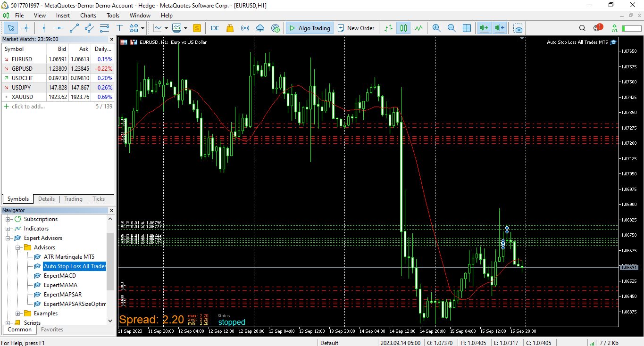The height and width of the screenshot is (346, 644).
Task: Expand the Scripts folder in Navigator
Action: tap(7, 322)
